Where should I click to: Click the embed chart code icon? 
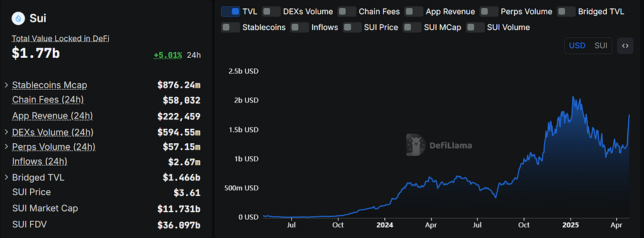point(625,46)
